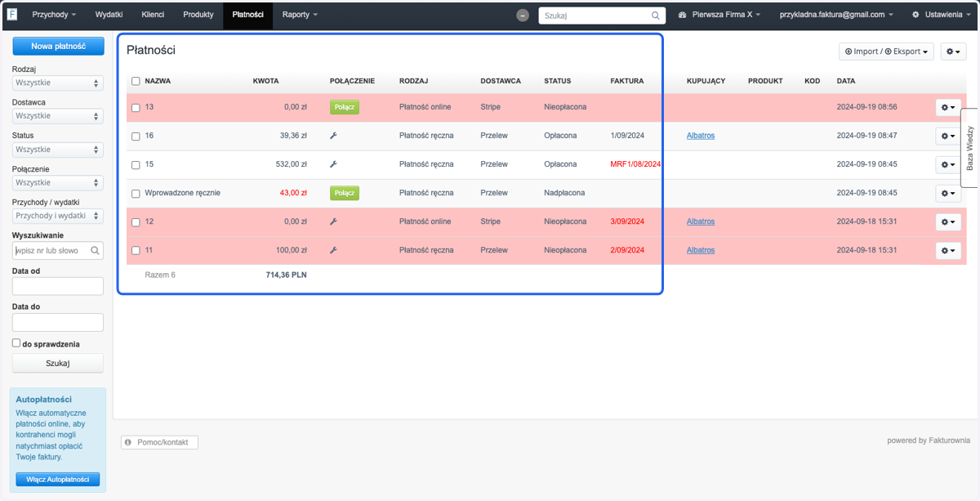Click wrench icon in row 11
980x501 pixels.
point(333,250)
